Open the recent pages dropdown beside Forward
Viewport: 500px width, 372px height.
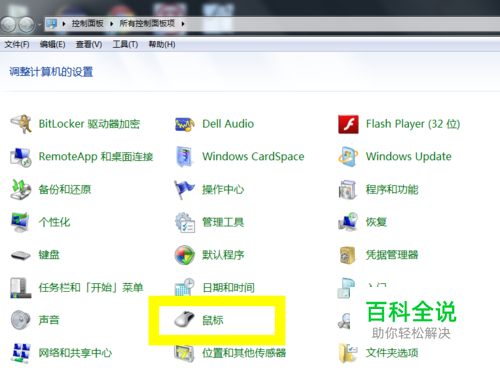(x=39, y=25)
